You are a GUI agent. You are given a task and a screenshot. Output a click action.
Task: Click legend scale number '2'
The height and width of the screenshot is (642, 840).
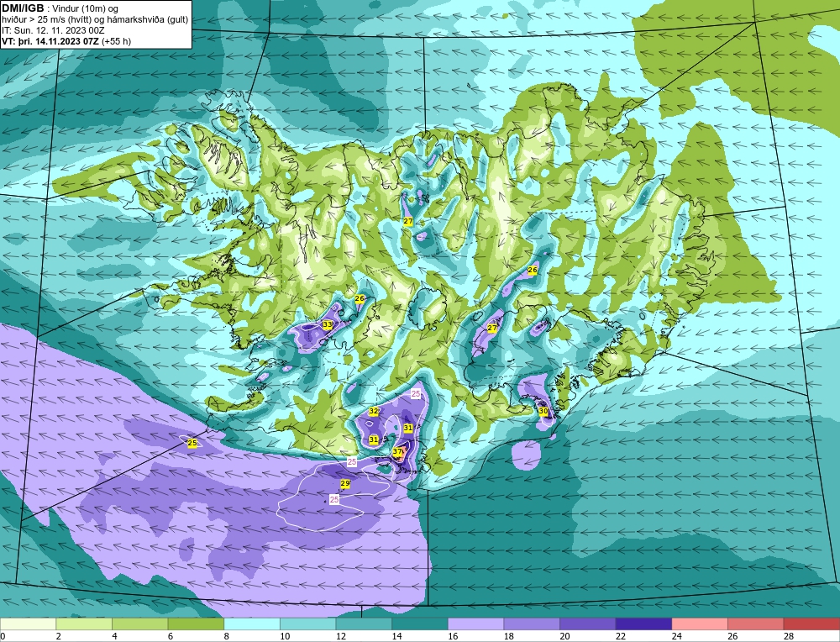tap(58, 636)
